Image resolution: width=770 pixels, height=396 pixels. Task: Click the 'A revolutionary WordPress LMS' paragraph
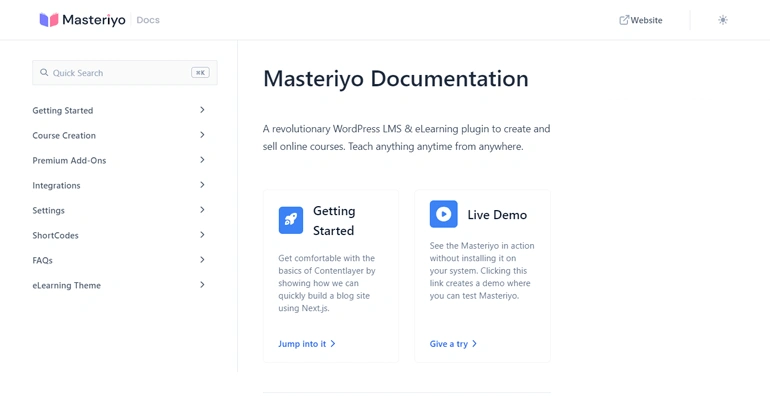click(x=407, y=138)
